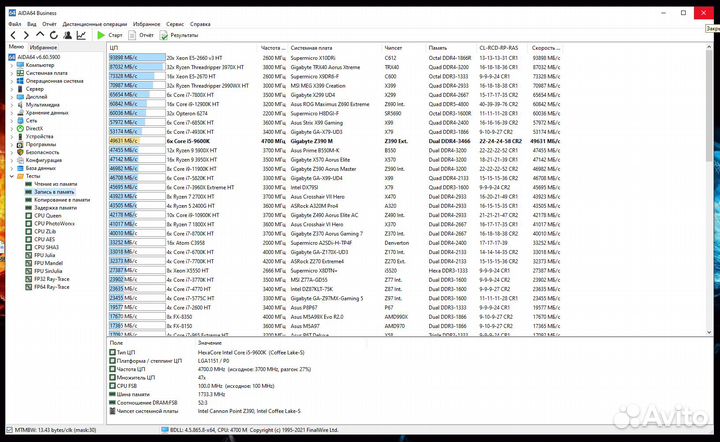Select the Тип ЦП field row
720x442 pixels.
(207, 352)
